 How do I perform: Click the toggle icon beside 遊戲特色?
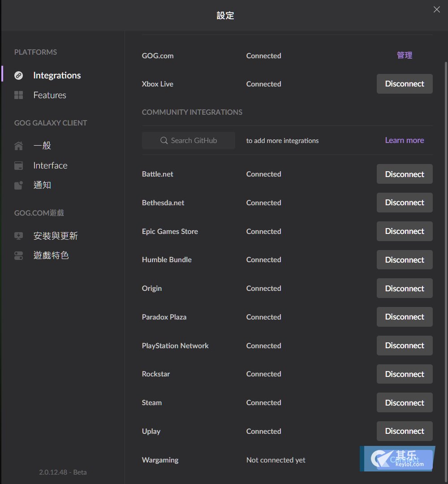point(18,255)
